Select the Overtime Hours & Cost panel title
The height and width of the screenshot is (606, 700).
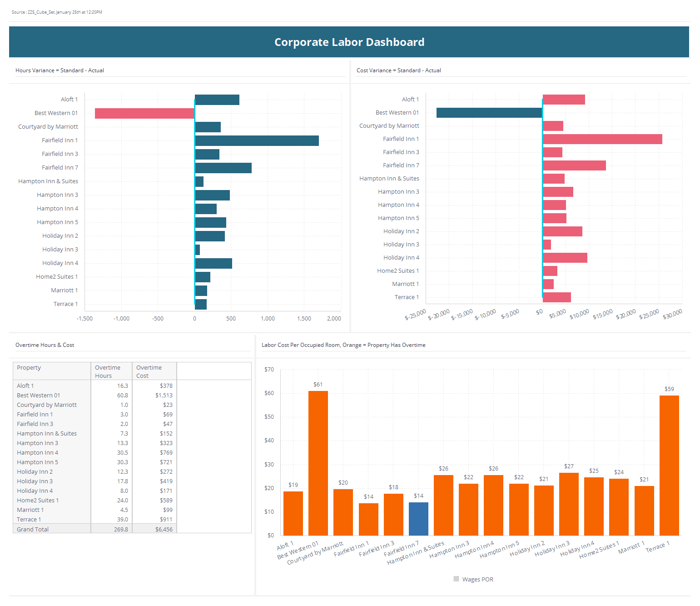(45, 345)
